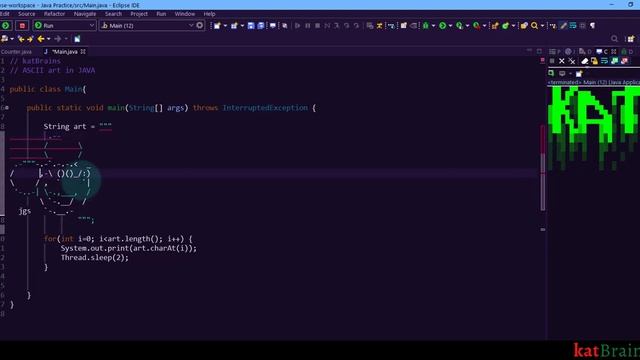
Task: Click the External Tools run icon
Action: [x=477, y=26]
